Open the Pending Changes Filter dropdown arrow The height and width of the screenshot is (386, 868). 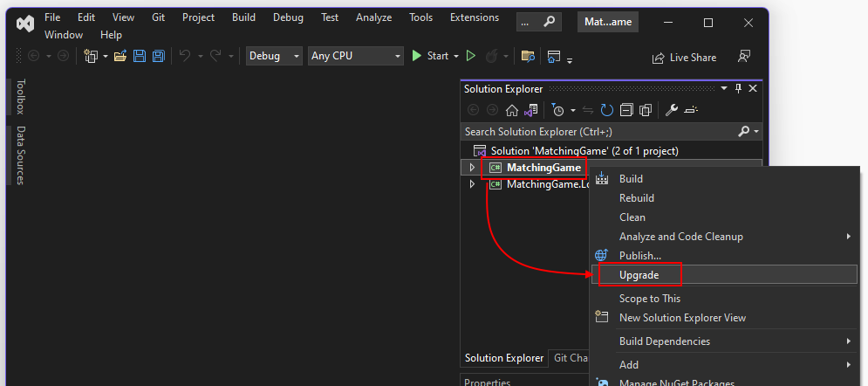tap(573, 111)
